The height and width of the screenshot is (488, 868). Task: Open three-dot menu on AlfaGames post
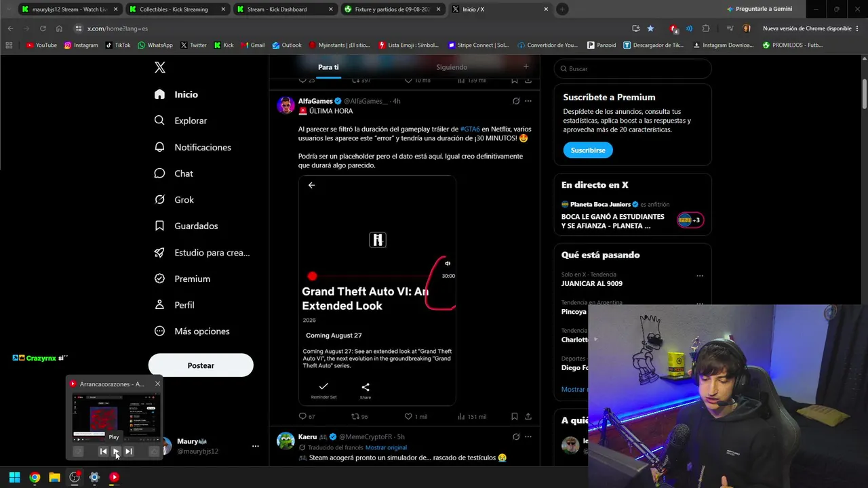pyautogui.click(x=528, y=101)
